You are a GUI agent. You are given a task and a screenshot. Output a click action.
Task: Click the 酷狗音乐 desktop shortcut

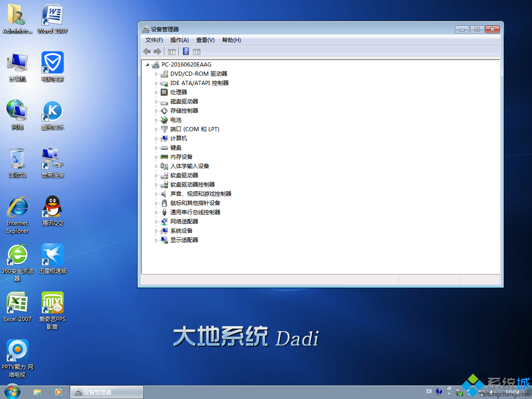53,115
